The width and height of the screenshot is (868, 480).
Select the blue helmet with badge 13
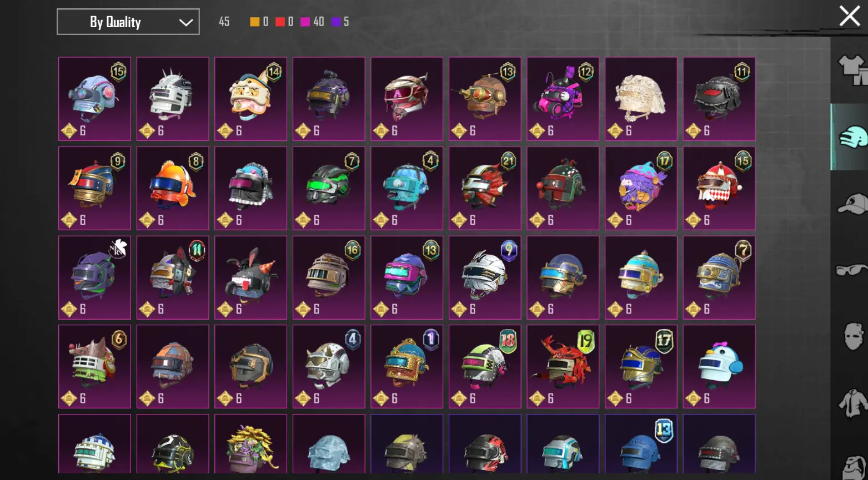click(x=641, y=444)
